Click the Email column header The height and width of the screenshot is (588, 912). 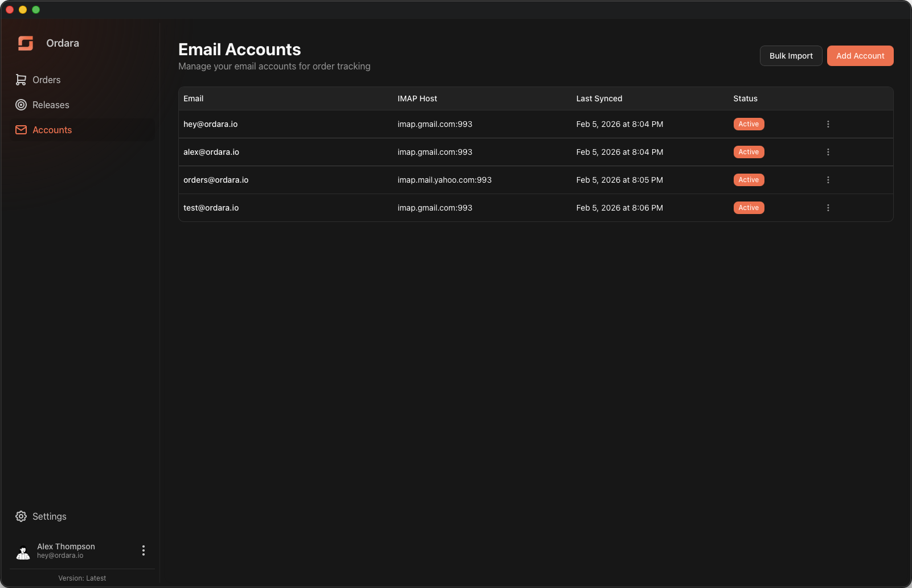[193, 98]
